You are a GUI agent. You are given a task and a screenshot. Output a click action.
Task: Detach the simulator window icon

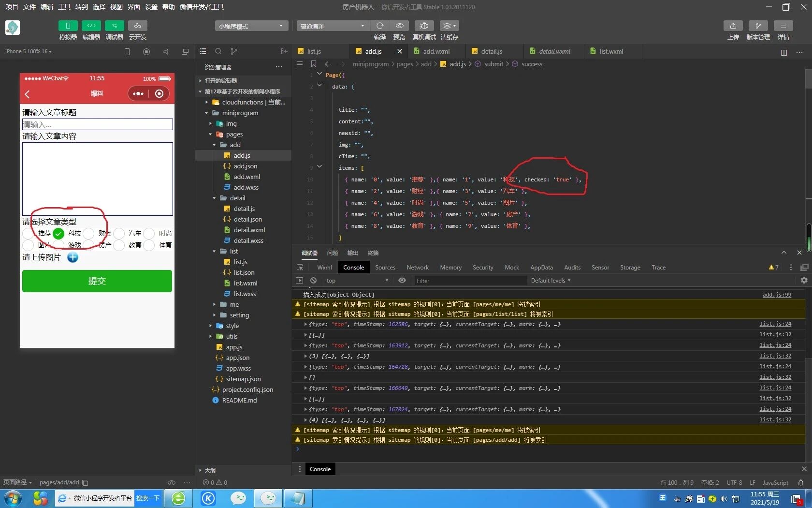click(185, 52)
